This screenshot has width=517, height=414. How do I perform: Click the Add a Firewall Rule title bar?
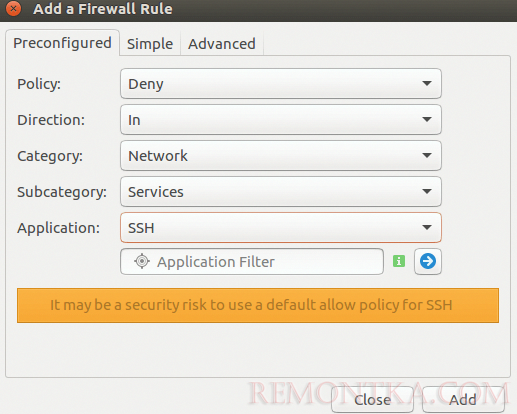(x=258, y=10)
